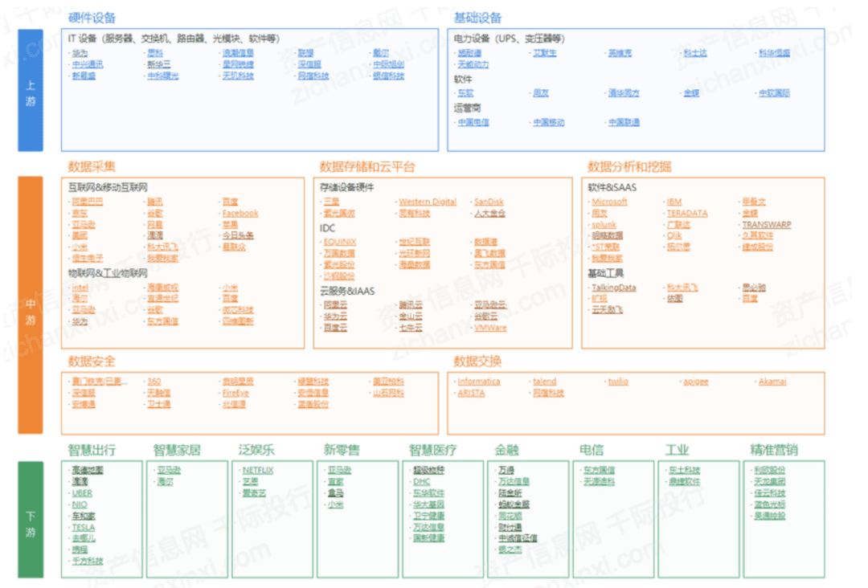Select the NIO link
The height and width of the screenshot is (588, 868).
pos(79,505)
